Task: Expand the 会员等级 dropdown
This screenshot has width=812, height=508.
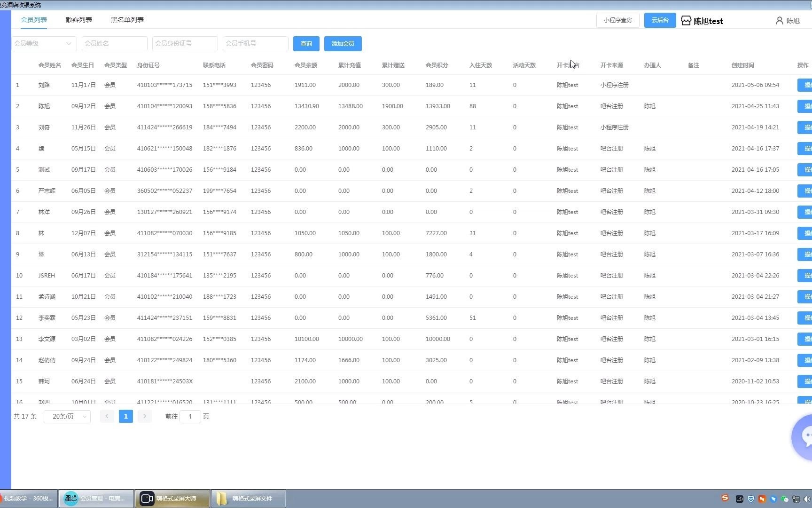Action: click(43, 43)
